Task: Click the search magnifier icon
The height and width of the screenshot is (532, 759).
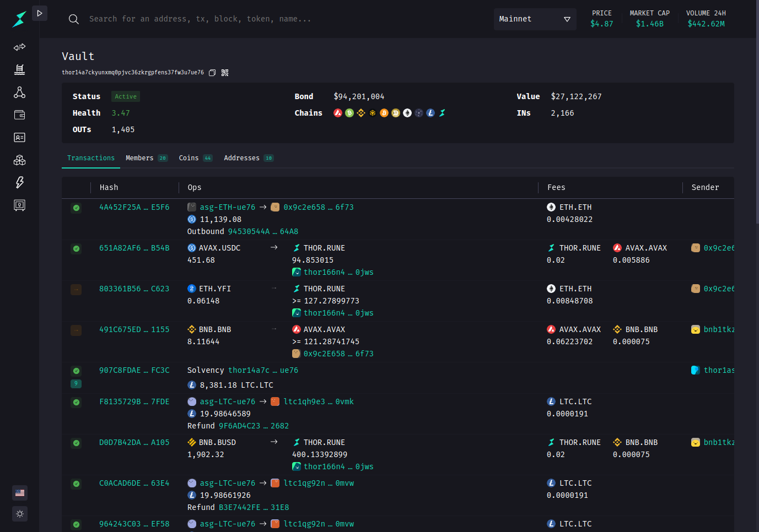Action: tap(73, 19)
